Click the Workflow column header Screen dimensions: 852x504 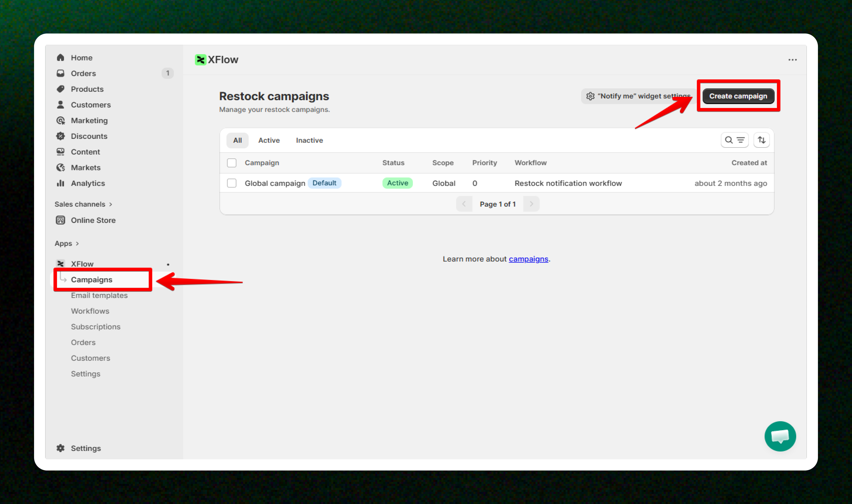tap(530, 163)
